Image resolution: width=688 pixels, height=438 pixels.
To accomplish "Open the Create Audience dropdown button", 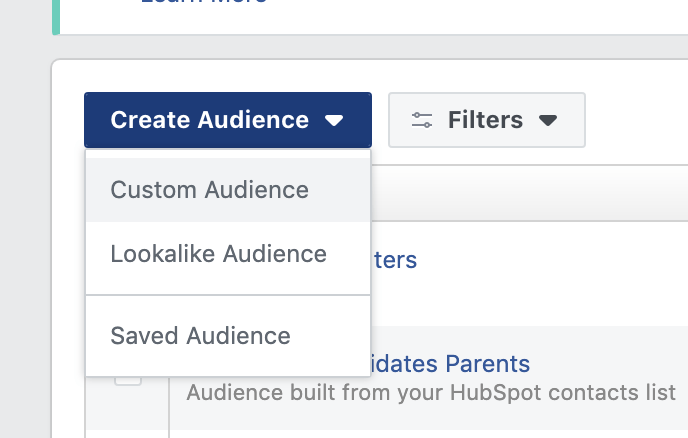I will pyautogui.click(x=227, y=120).
